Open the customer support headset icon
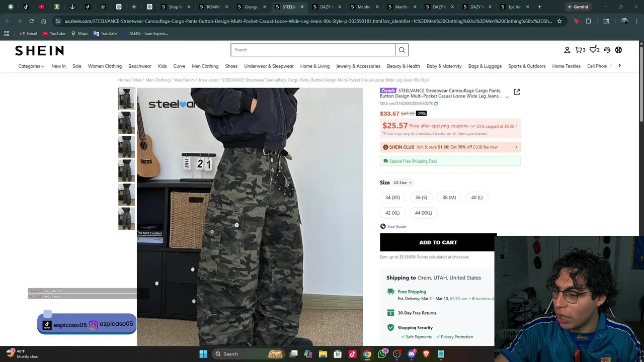The height and width of the screenshot is (362, 644). pos(607,50)
